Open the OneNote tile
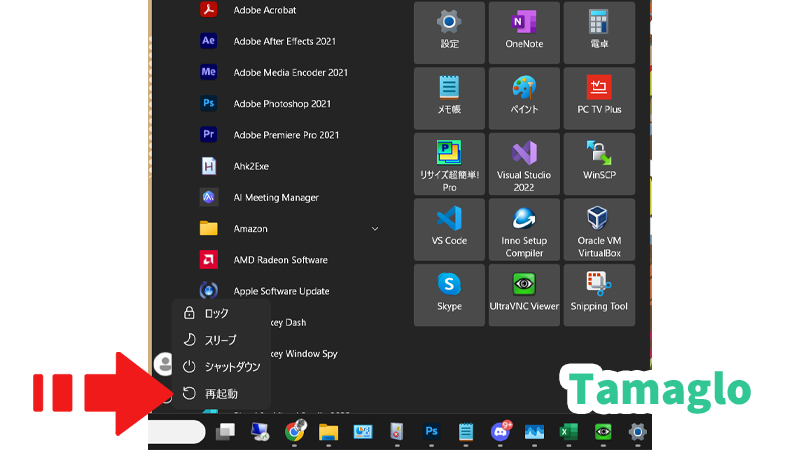800x450 pixels. pyautogui.click(x=524, y=32)
